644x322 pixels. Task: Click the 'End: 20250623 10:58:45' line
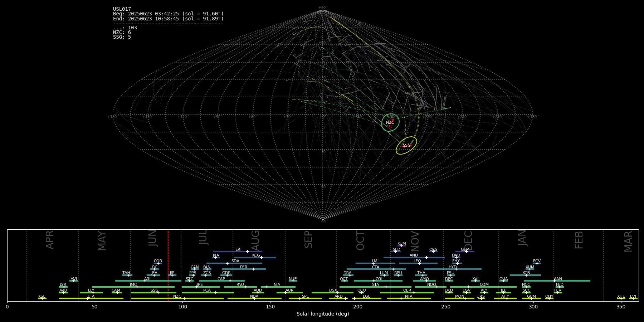(168, 19)
